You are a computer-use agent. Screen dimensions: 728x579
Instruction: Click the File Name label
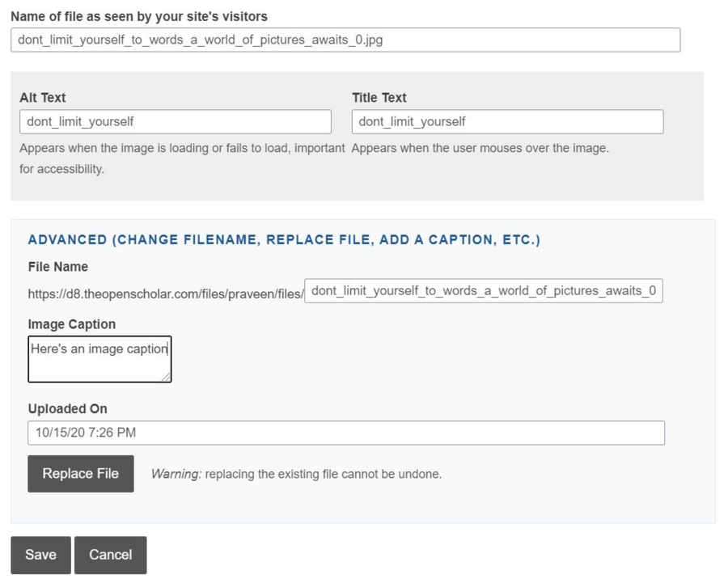tap(58, 267)
